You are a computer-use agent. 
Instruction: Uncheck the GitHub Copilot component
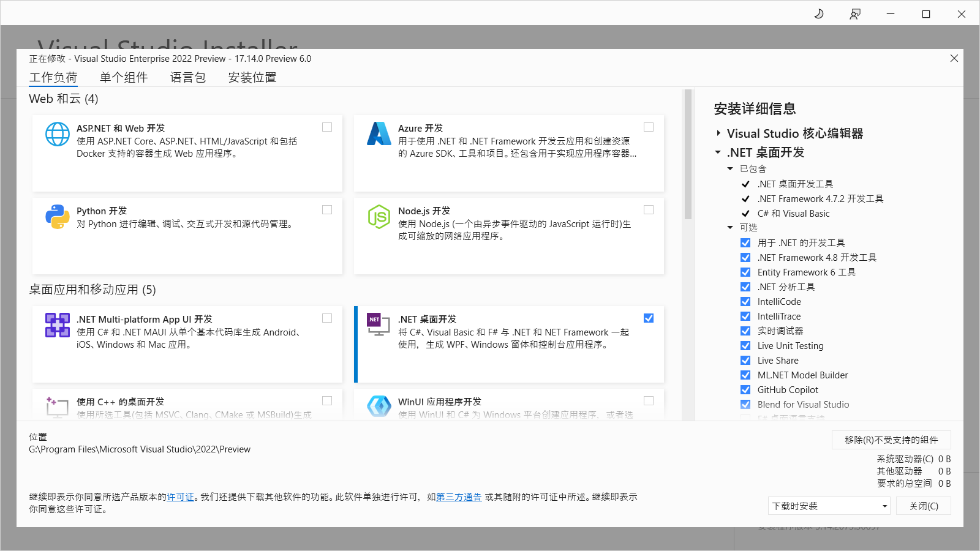click(745, 390)
